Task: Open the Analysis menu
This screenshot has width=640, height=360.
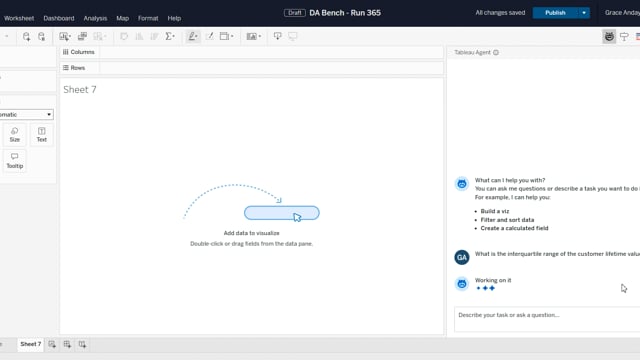Action: point(95,18)
